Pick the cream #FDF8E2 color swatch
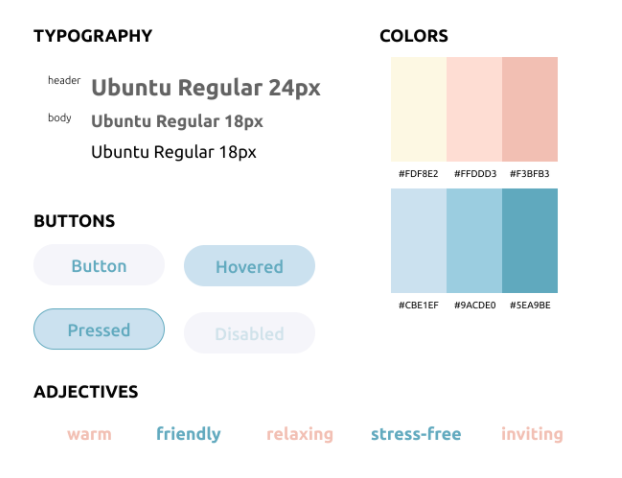Screen dimensions: 622x478 pyautogui.click(x=418, y=109)
